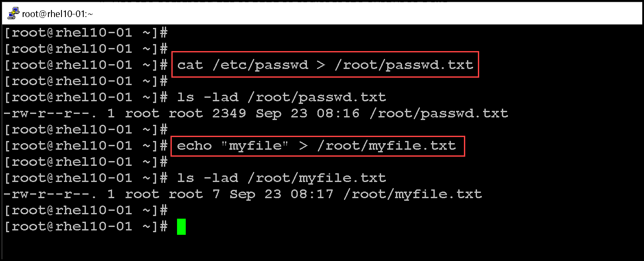Click the permissions string on the passwd.txt line
The image size is (644, 261).
coord(50,113)
